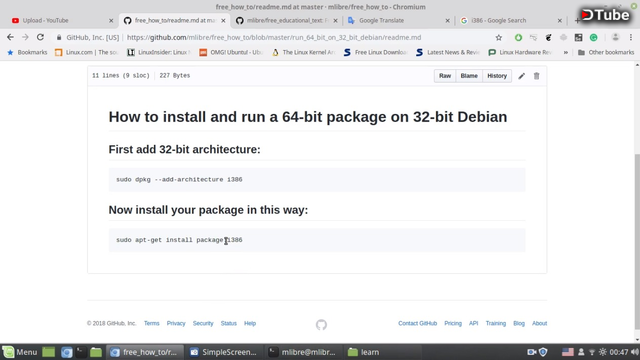Edit this file with the pencil icon
This screenshot has height=360, width=640.
pos(522,76)
